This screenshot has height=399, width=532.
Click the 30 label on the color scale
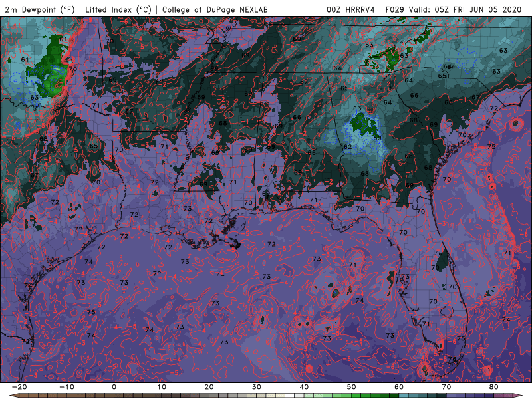pos(257,387)
